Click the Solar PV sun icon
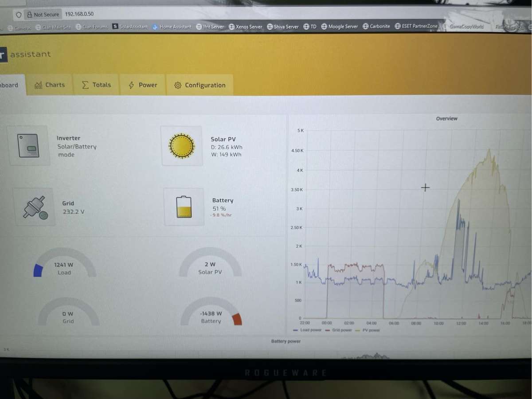Screen dimensions: 532x399 tap(182, 146)
